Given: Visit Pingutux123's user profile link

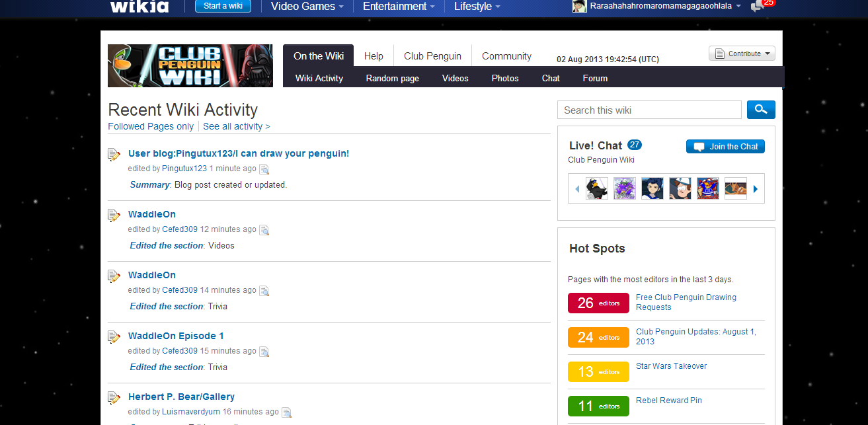Looking at the screenshot, I should [x=184, y=169].
